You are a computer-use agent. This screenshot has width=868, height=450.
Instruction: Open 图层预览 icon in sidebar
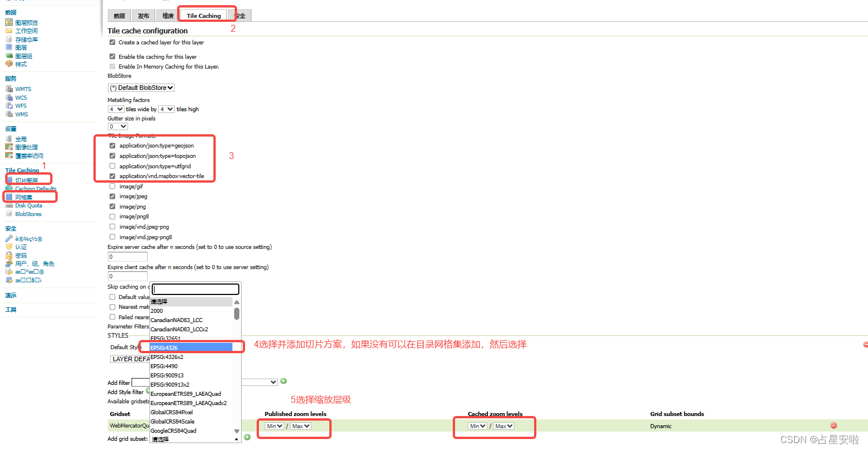9,22
